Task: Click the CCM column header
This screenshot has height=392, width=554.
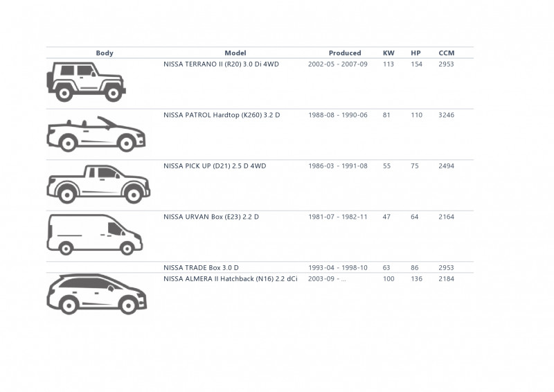Action: point(447,53)
